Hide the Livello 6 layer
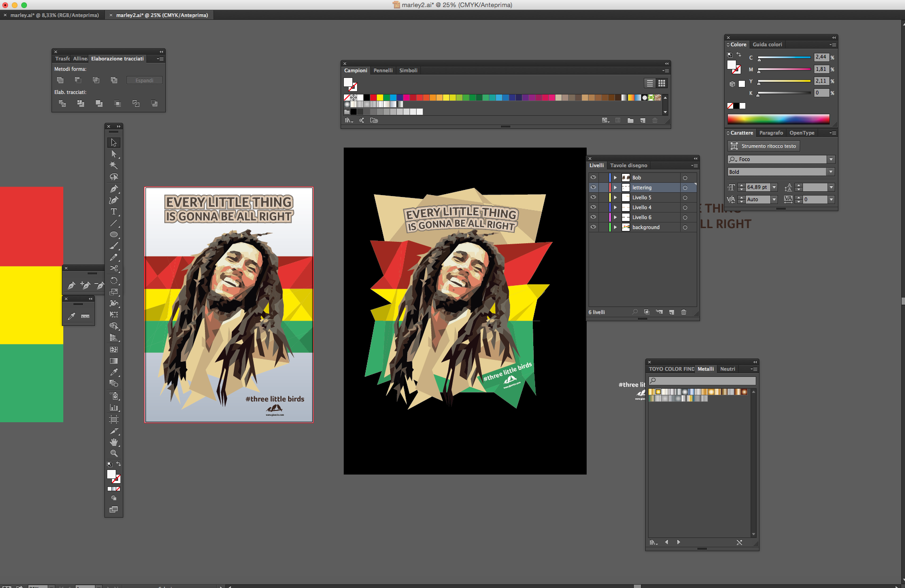 point(593,217)
